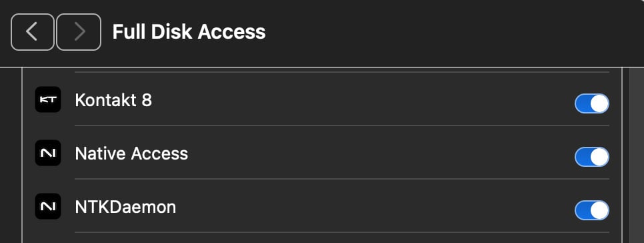Image resolution: width=644 pixels, height=243 pixels.
Task: Disable Full Disk Access for Kontakt 8
Action: pos(592,103)
